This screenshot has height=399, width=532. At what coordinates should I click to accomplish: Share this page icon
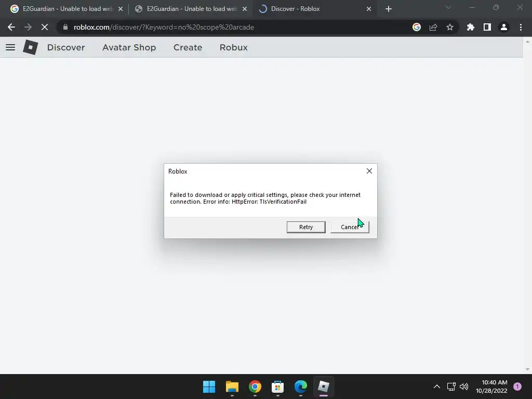[x=433, y=27]
